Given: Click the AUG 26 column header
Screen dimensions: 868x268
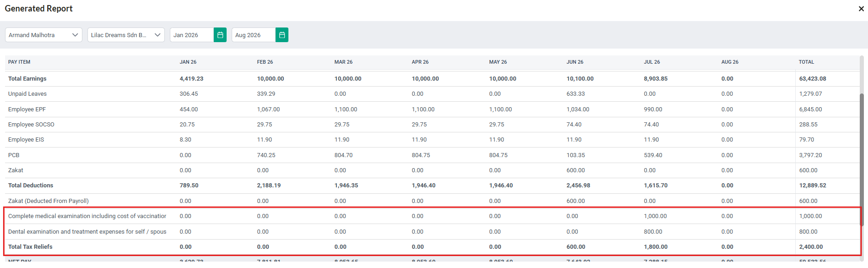Looking at the screenshot, I should click(x=730, y=62).
